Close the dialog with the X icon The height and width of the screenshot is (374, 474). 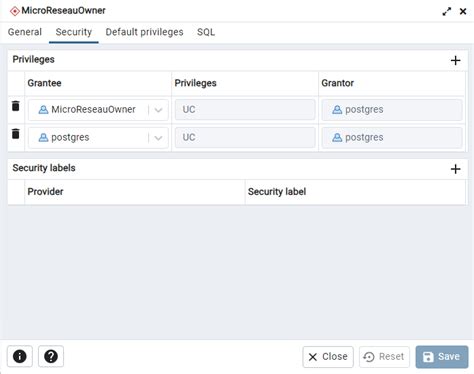click(x=463, y=11)
